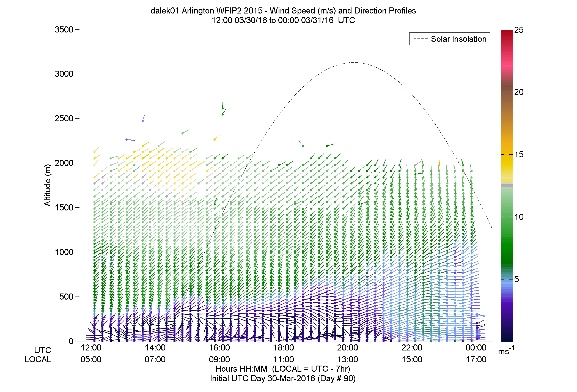This screenshot has width=577, height=392.
Task: Click the 05:00 local time label
Action: [x=91, y=360]
